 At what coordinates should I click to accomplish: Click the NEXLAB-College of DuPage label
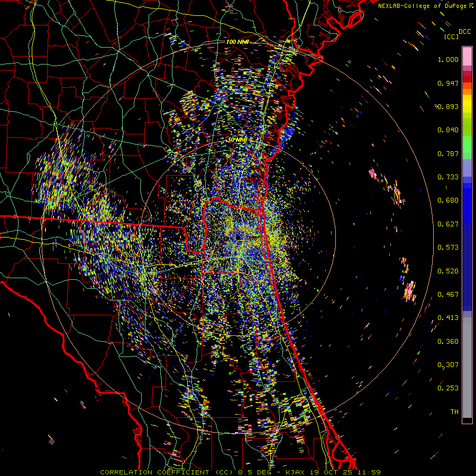click(x=424, y=6)
